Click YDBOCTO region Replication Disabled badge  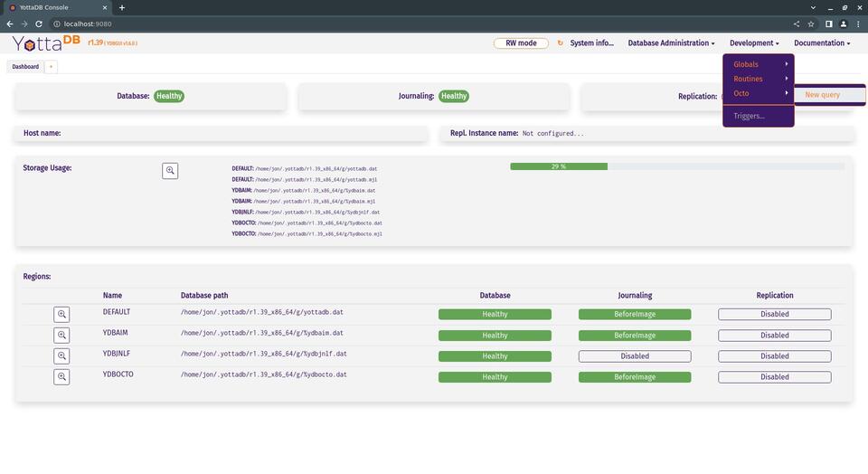coord(775,376)
